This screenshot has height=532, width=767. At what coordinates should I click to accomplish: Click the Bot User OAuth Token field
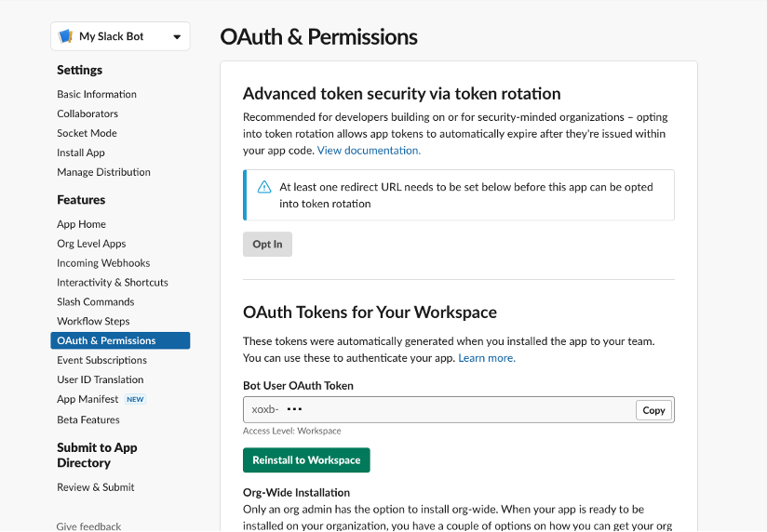(x=439, y=410)
